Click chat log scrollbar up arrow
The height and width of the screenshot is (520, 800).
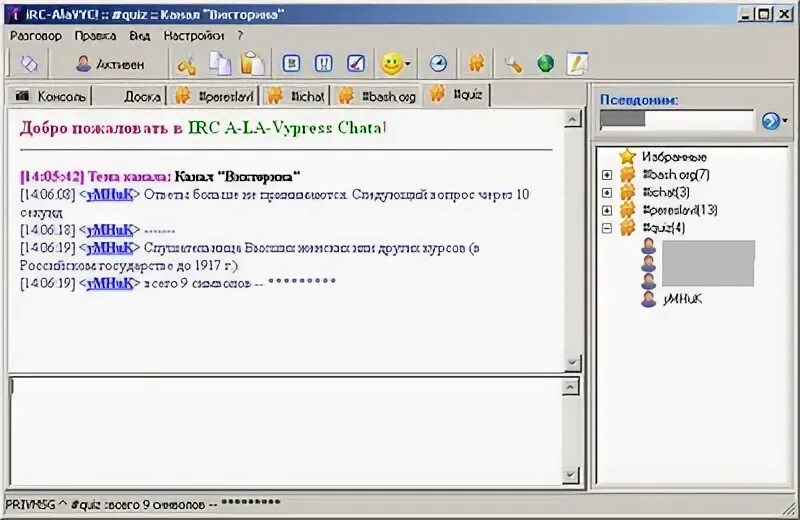tap(572, 119)
